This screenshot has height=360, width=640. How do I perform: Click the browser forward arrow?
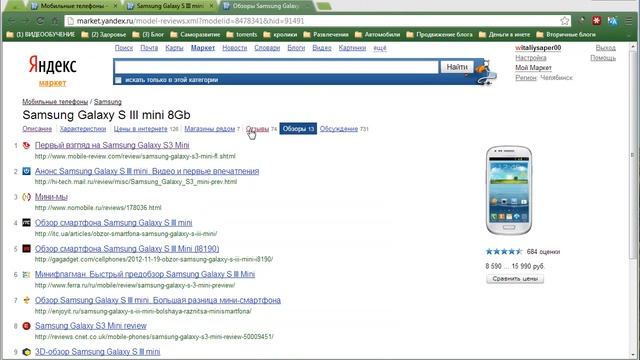click(x=26, y=20)
